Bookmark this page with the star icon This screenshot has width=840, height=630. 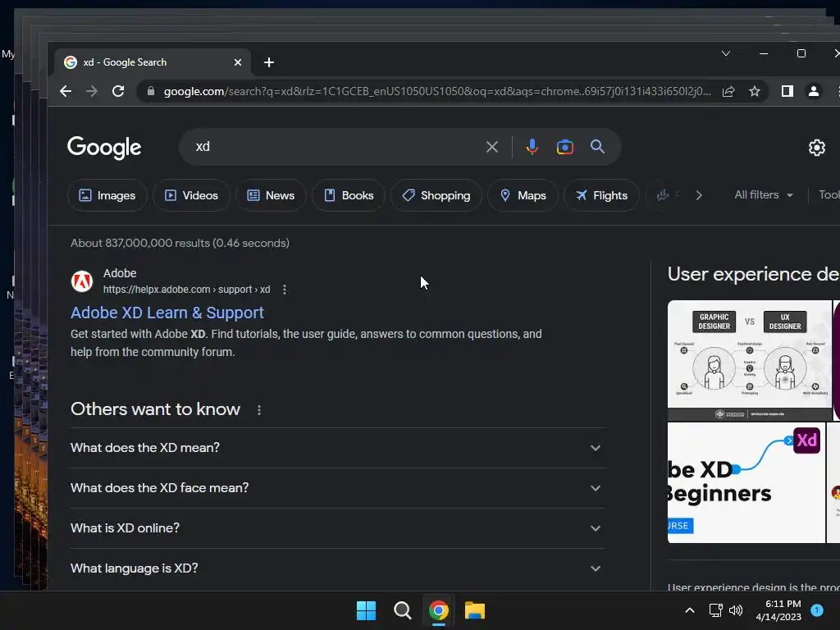pyautogui.click(x=755, y=92)
